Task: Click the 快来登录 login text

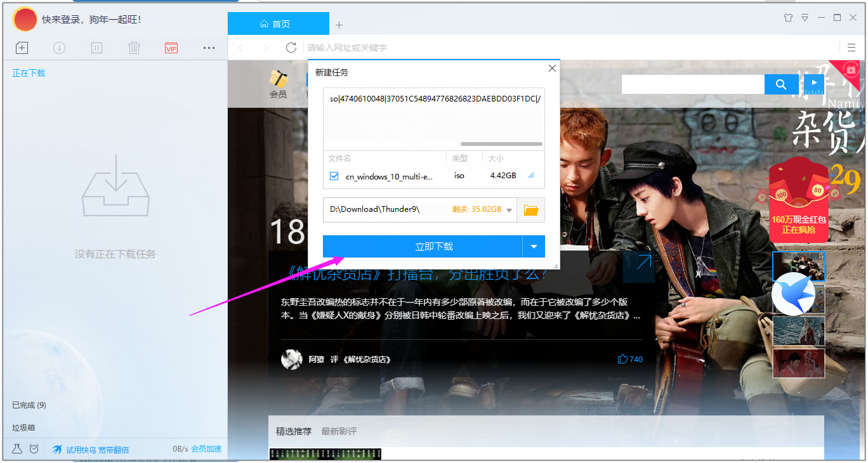Action: [91, 20]
